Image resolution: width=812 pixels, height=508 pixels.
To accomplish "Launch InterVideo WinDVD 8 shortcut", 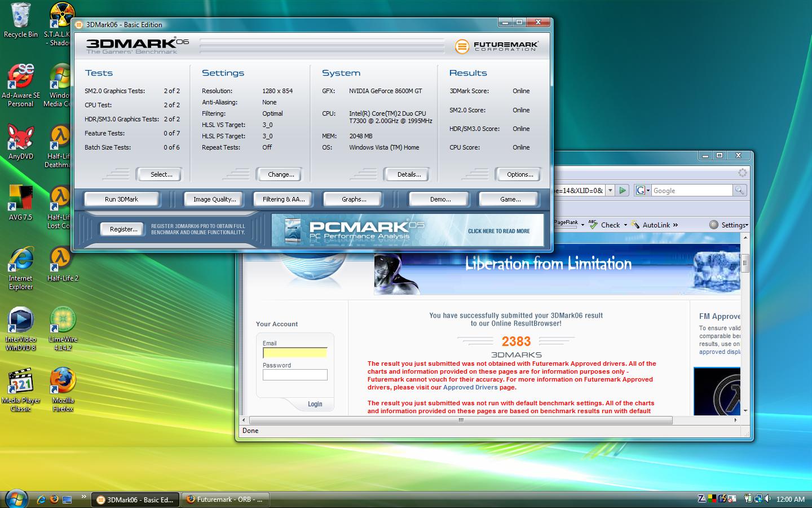I will [x=21, y=330].
